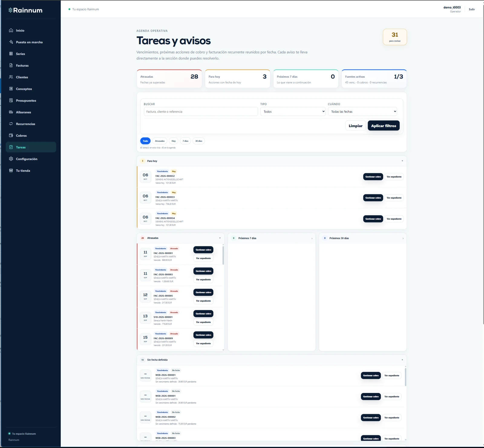Click the Conceptos sidebar icon
The width and height of the screenshot is (484, 448).
click(11, 89)
